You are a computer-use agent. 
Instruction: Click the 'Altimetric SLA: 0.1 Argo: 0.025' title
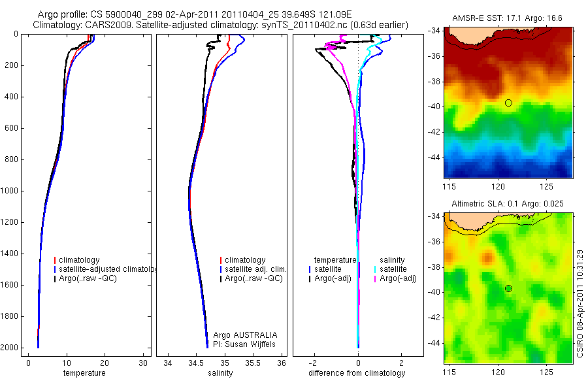coord(508,204)
